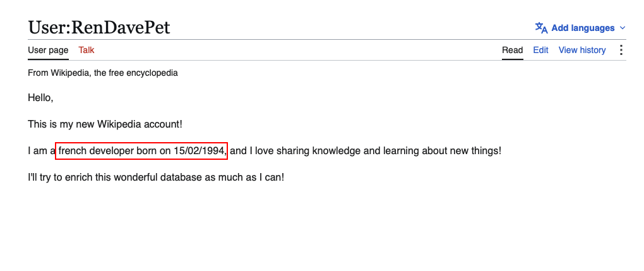Open the three-dot more options menu
The width and height of the screenshot is (644, 271).
coord(621,50)
